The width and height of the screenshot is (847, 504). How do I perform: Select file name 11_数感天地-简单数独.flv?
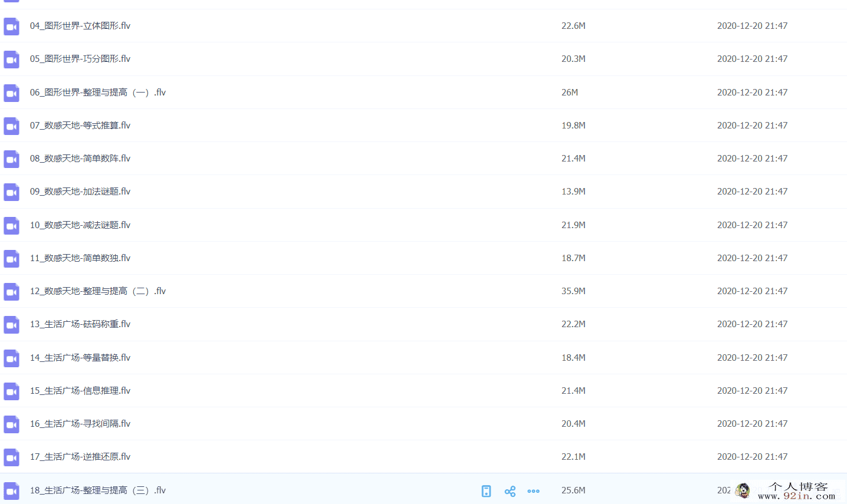[x=80, y=258]
